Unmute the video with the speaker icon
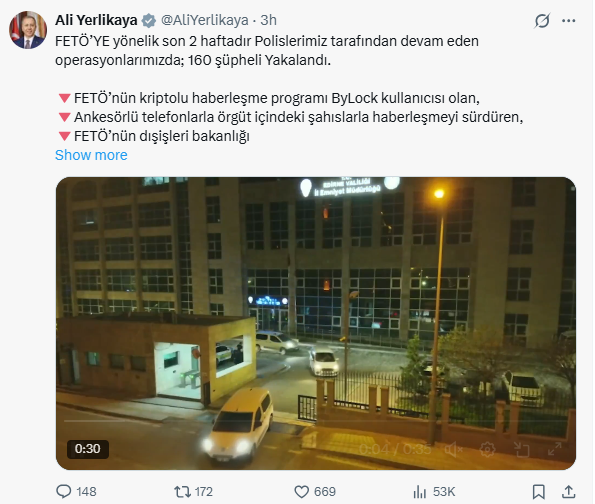This screenshot has height=504, width=595. tap(453, 450)
